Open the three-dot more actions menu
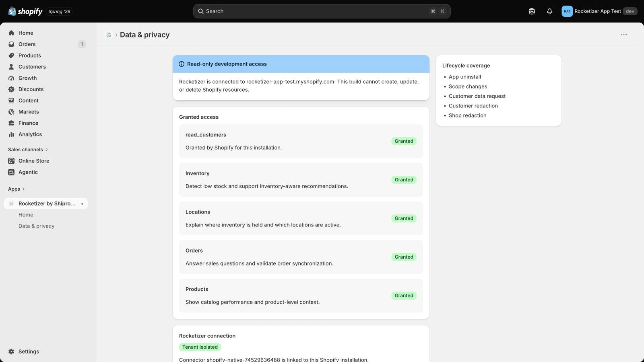Viewport: 644px width, 362px height. click(x=624, y=35)
